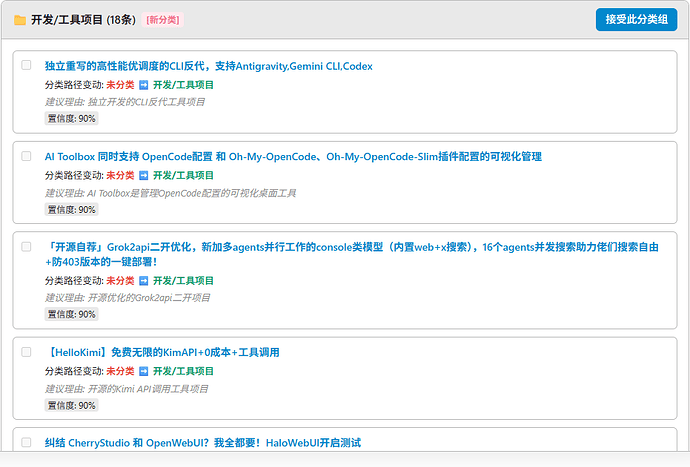Select the Grok2api二开优化 item checkbox
The image size is (690, 467).
tap(26, 246)
